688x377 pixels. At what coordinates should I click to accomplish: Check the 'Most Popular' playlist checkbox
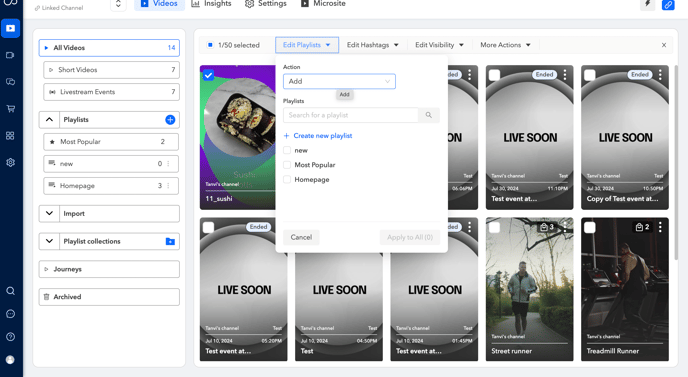287,165
